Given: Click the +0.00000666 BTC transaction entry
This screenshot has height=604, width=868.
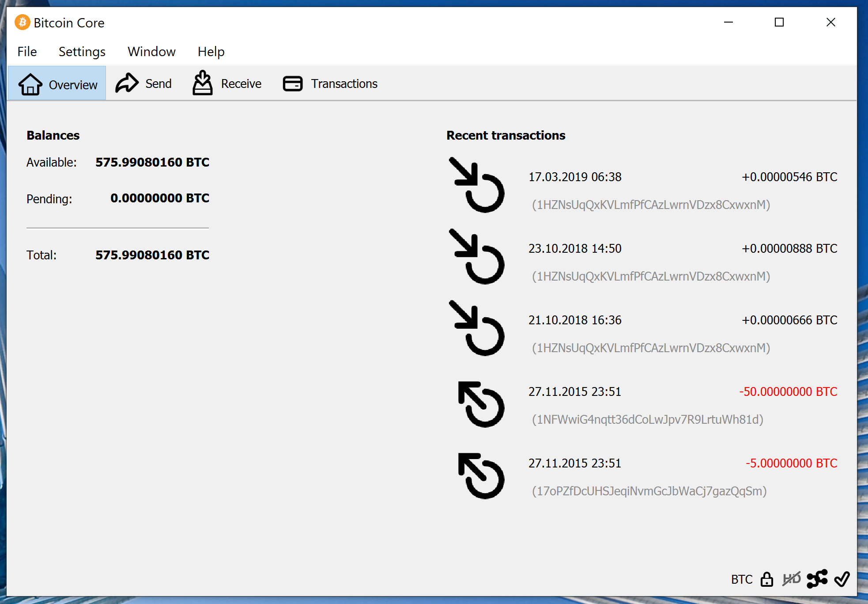Looking at the screenshot, I should [x=789, y=320].
